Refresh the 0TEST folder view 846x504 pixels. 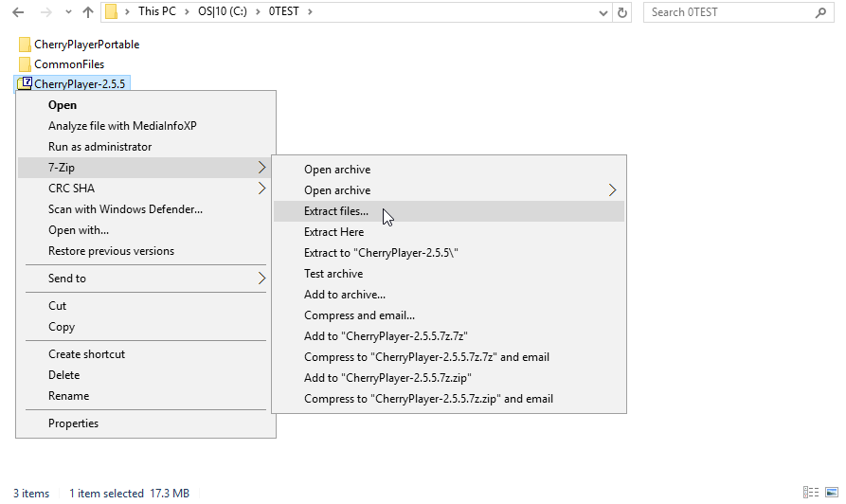[622, 12]
